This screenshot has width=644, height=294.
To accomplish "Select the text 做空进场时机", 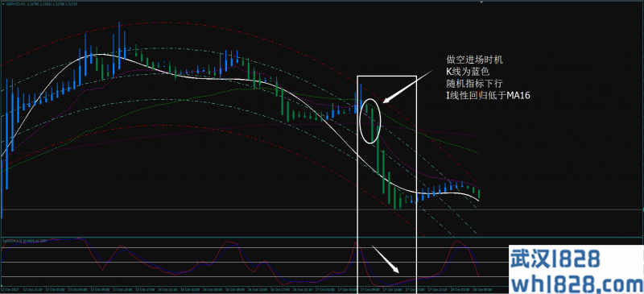I will tap(474, 60).
